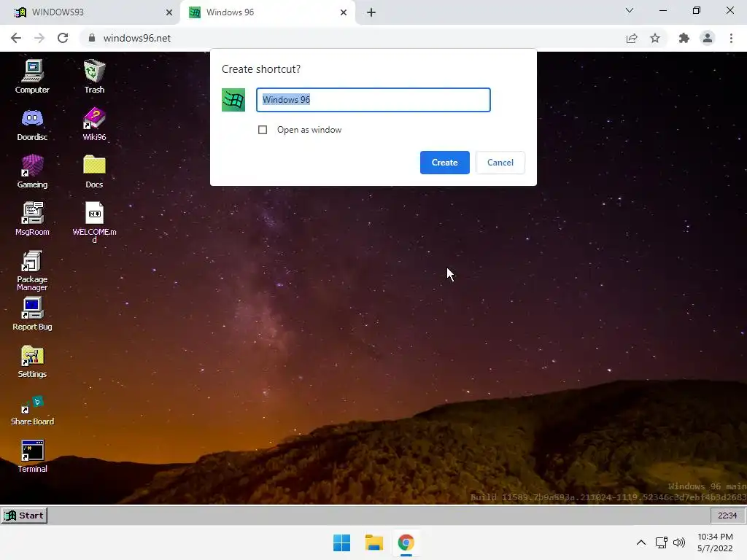Open a new browser tab
The height and width of the screenshot is (560, 747).
pos(371,12)
